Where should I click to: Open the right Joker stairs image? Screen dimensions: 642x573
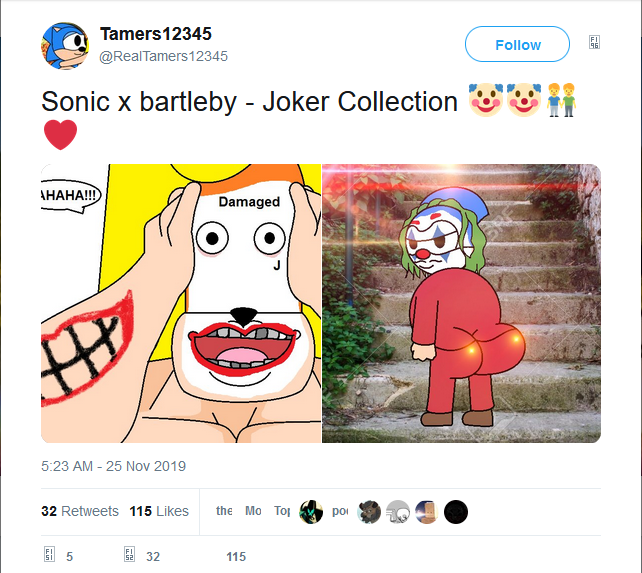(x=461, y=303)
